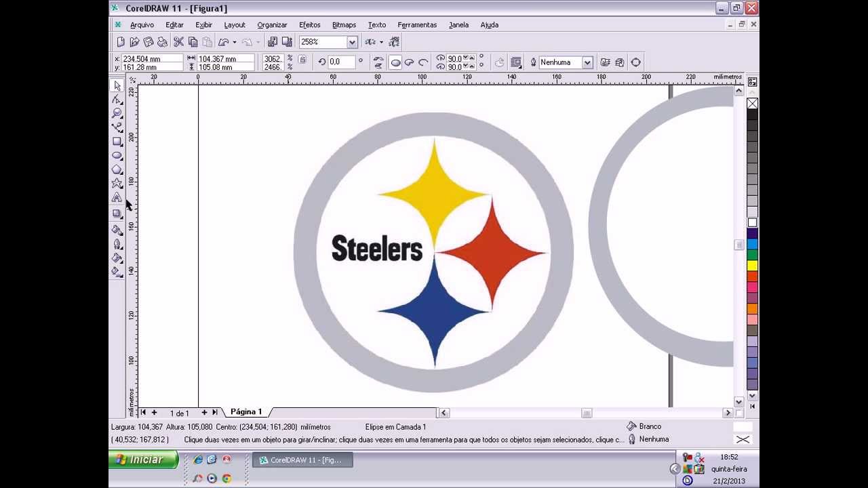Select the Freehand curve tool
Viewport: 868px width, 488px height.
point(117,127)
